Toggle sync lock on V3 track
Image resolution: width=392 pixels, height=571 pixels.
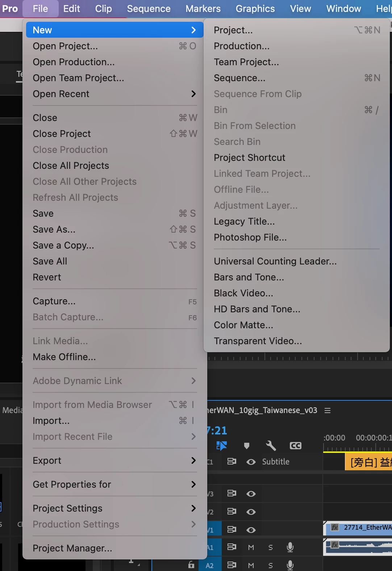[x=232, y=493]
